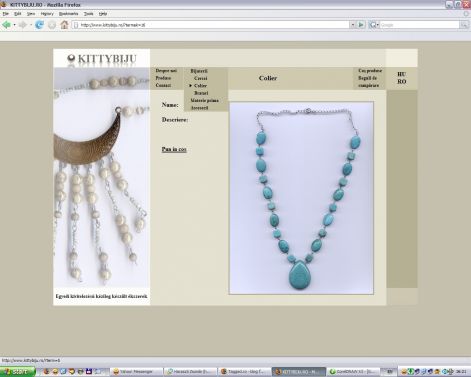This screenshot has height=377, width=471.
Task: Switch to CorelDRAW X3 taskbar window
Action: coord(353,371)
